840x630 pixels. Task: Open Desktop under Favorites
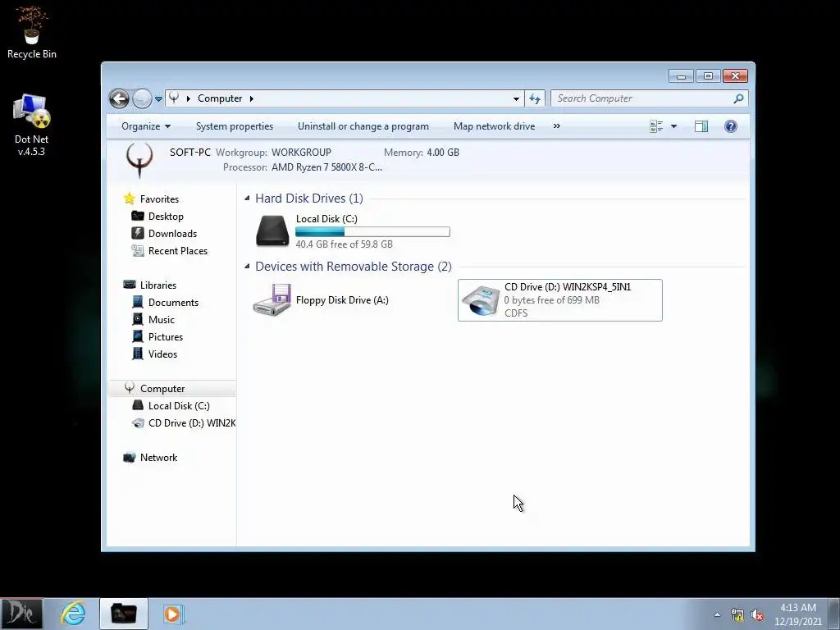pyautogui.click(x=166, y=217)
